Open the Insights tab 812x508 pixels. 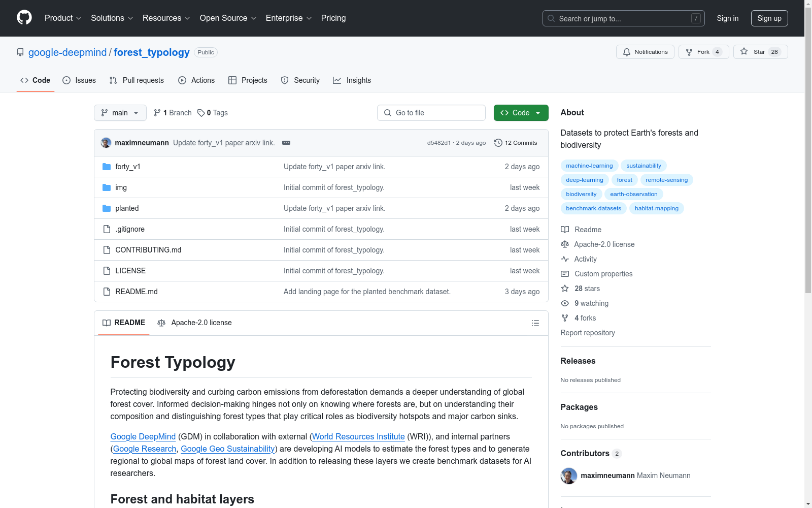352,80
